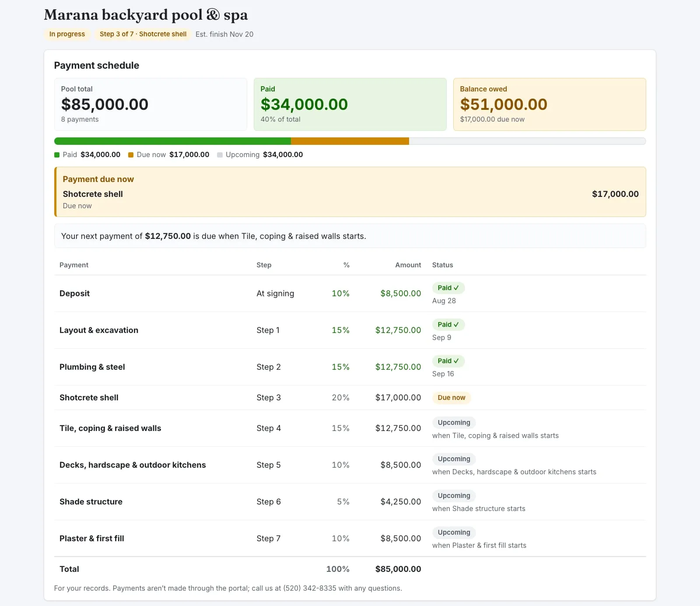Click the phone number (520) 342-8335
This screenshot has height=606, width=700.
310,588
